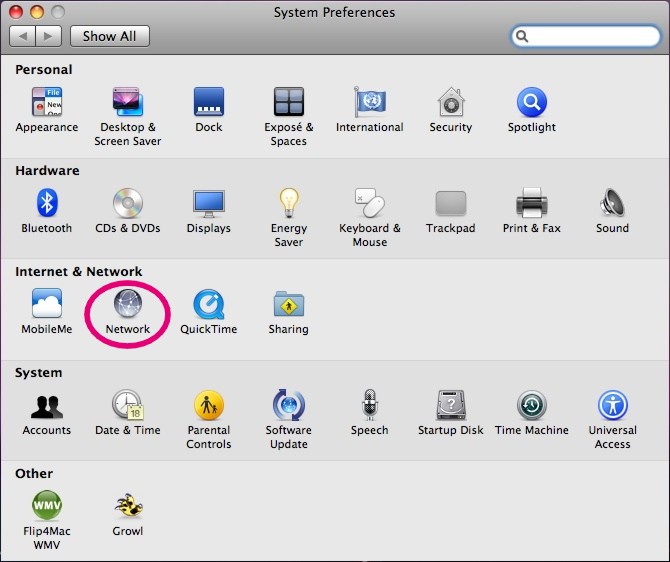
Task: Click the search field in the toolbar
Action: [x=586, y=36]
